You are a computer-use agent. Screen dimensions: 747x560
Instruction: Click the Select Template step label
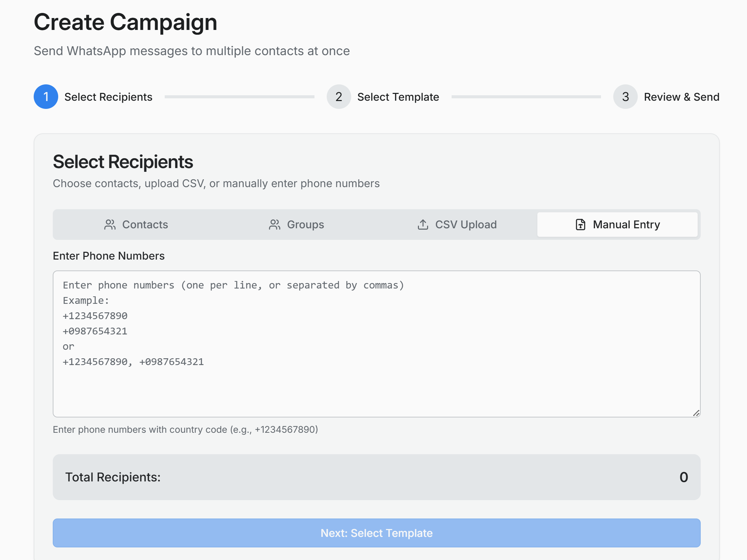tap(398, 97)
